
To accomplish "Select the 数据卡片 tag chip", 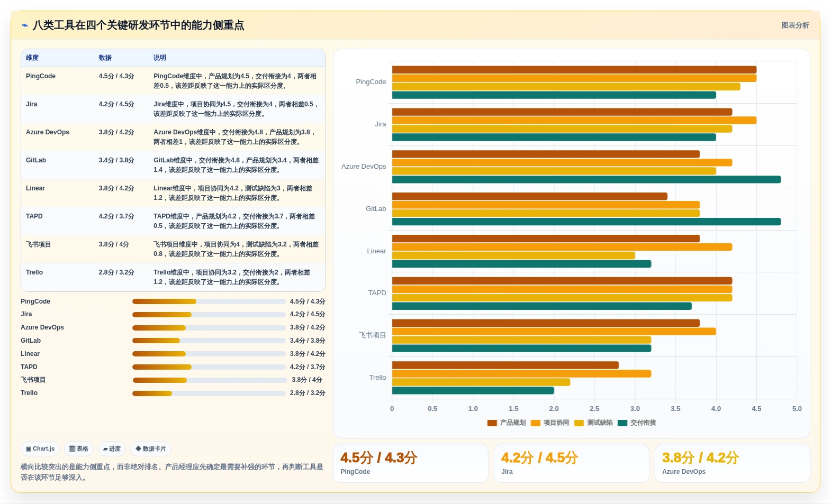I will pos(151,449).
